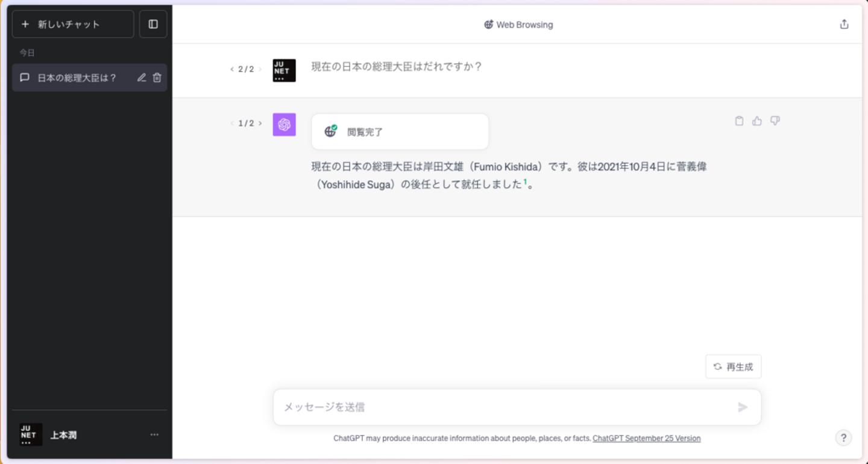Send message using the arrow icon
The image size is (868, 464).
(743, 407)
